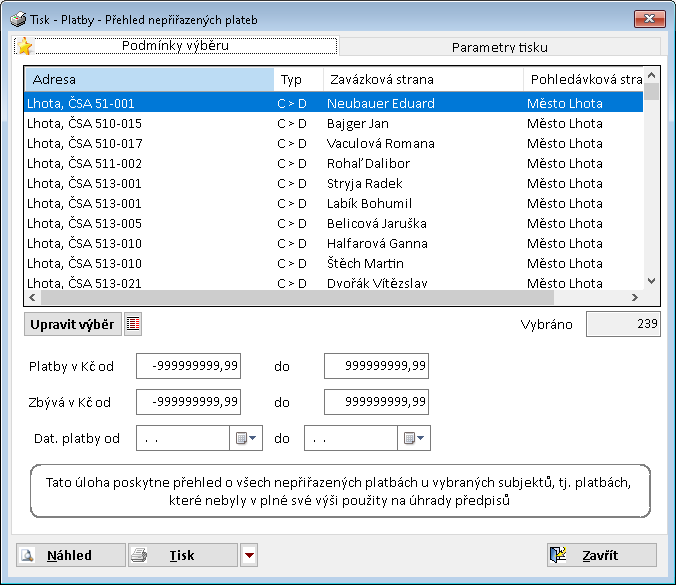Screen dimensions: 676x585
Task: Open calendar picker for end payment date
Action: pyautogui.click(x=414, y=439)
